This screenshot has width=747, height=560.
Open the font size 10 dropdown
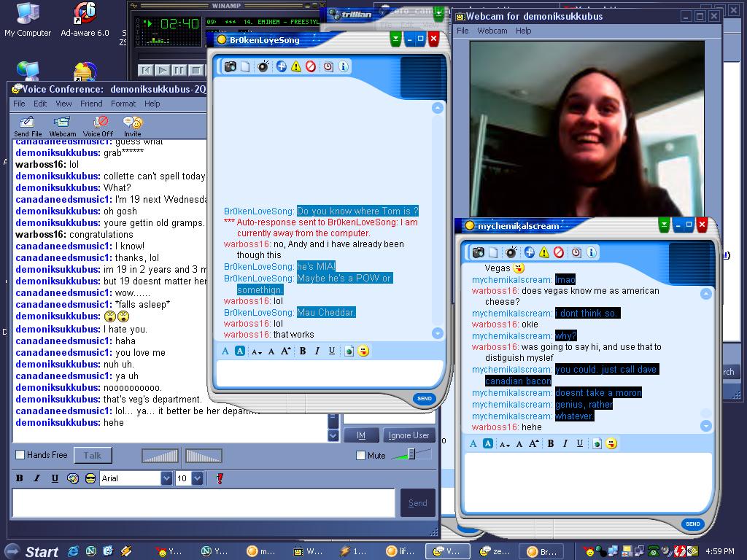coord(198,478)
